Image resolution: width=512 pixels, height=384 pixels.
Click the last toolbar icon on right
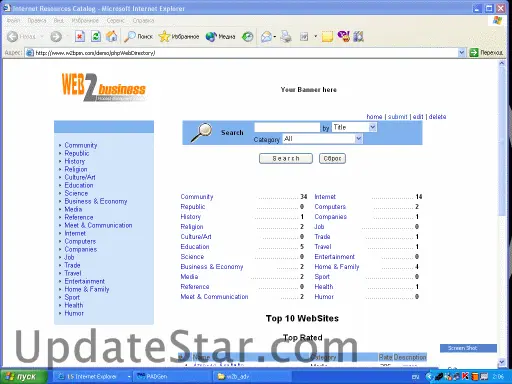(x=358, y=36)
